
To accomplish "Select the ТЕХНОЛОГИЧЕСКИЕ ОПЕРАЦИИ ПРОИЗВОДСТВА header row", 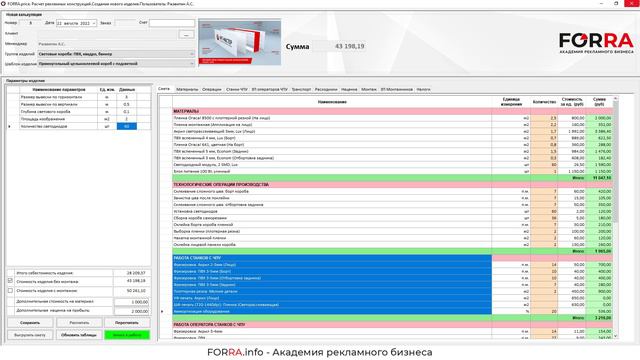I will click(x=392, y=184).
